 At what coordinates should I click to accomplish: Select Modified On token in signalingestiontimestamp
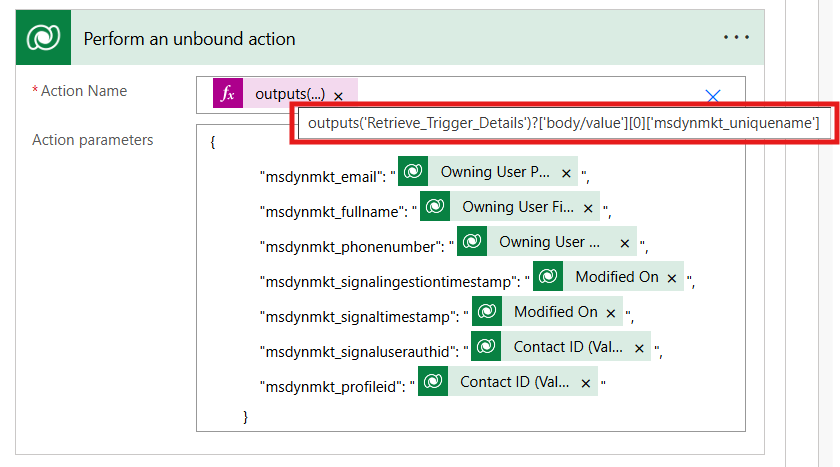pos(616,277)
